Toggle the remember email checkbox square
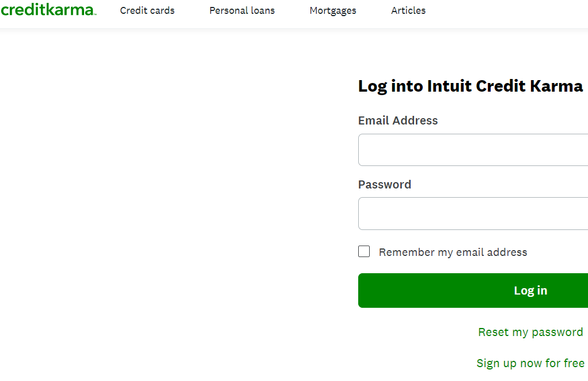This screenshot has width=588, height=381. [x=364, y=251]
